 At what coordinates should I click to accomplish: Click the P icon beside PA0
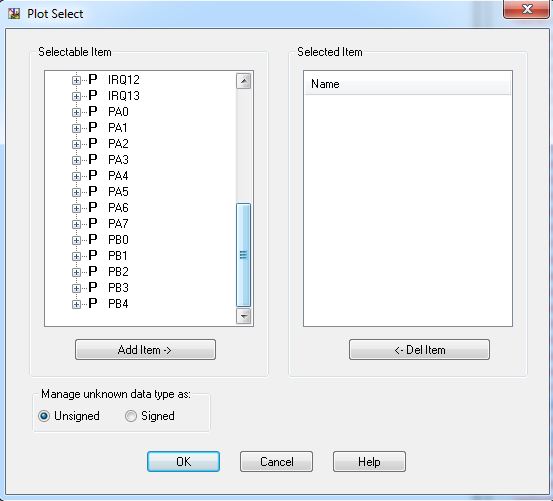(x=93, y=111)
